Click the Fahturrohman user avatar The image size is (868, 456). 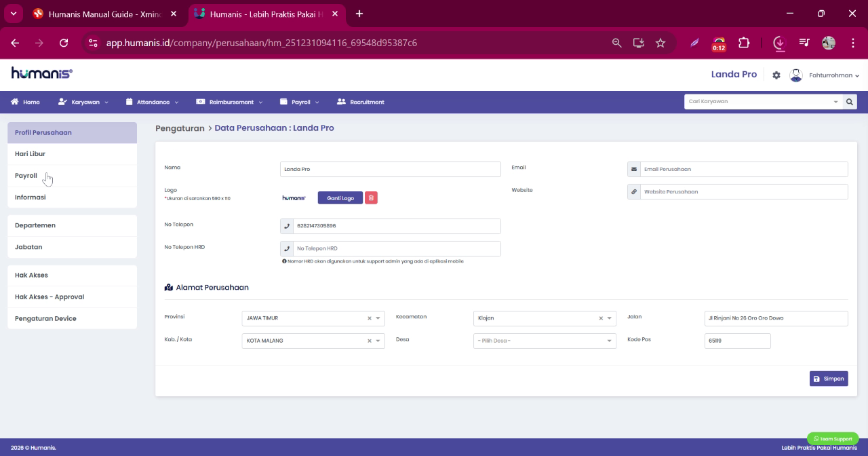tap(796, 75)
